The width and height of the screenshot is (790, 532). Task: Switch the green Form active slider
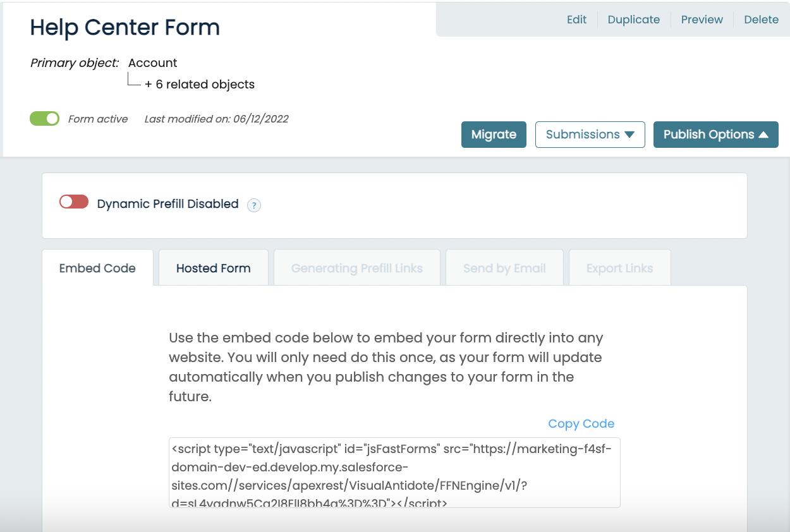click(44, 118)
